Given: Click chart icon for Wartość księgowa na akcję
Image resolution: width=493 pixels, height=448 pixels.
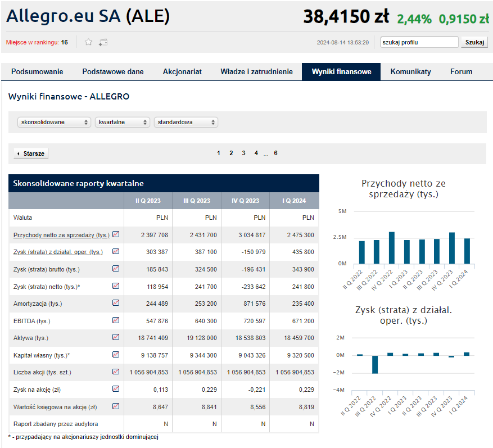Looking at the screenshot, I should pyautogui.click(x=116, y=406).
